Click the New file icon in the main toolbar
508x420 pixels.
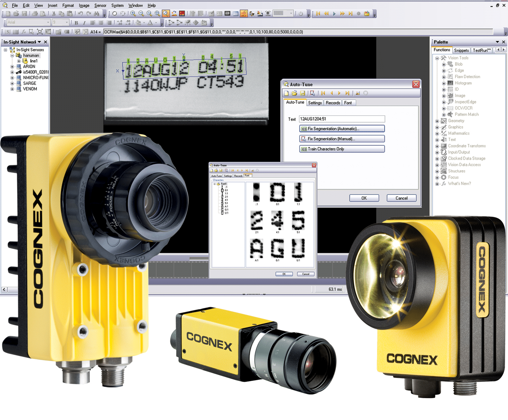click(x=8, y=14)
